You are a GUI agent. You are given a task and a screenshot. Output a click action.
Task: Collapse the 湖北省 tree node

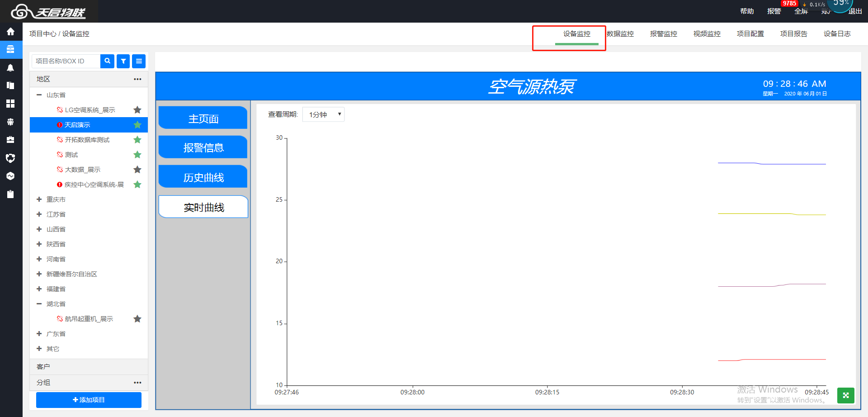(x=39, y=304)
